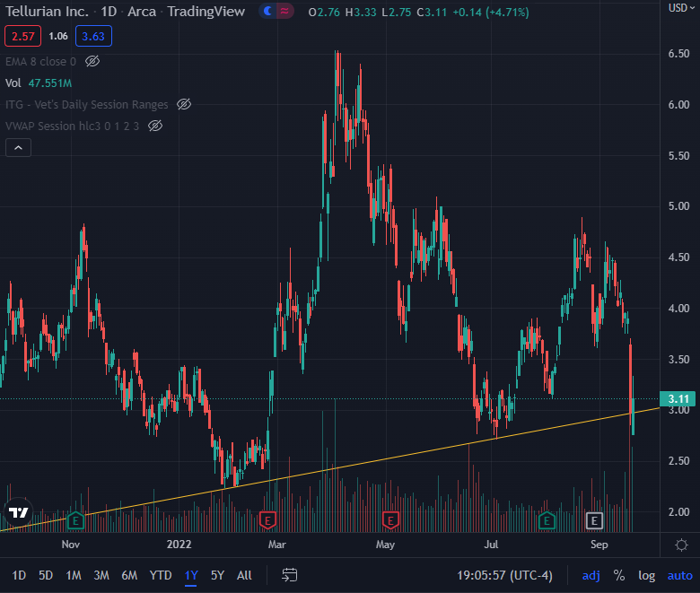700x593 pixels.
Task: Collapse the indicator legend with chevron
Action: [18, 148]
